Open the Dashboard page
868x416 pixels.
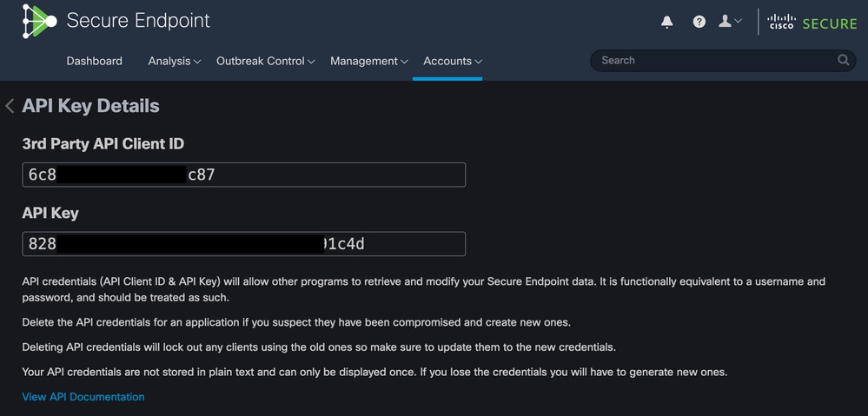[94, 61]
